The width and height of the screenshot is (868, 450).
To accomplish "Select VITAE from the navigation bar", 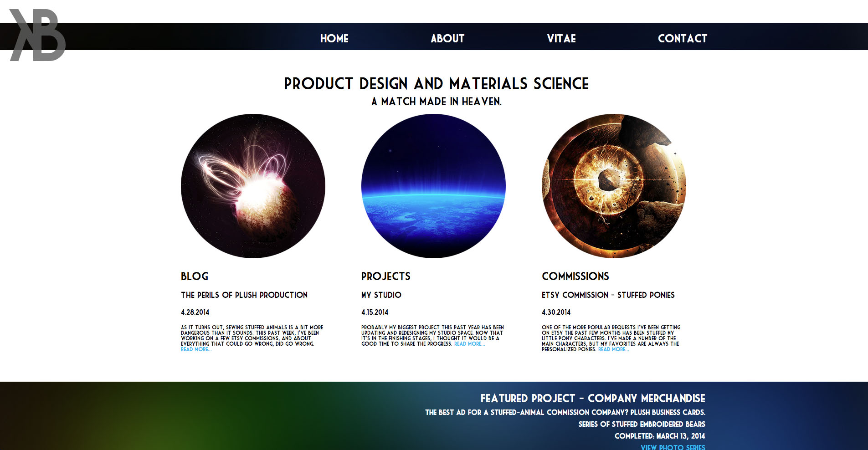I will click(561, 38).
